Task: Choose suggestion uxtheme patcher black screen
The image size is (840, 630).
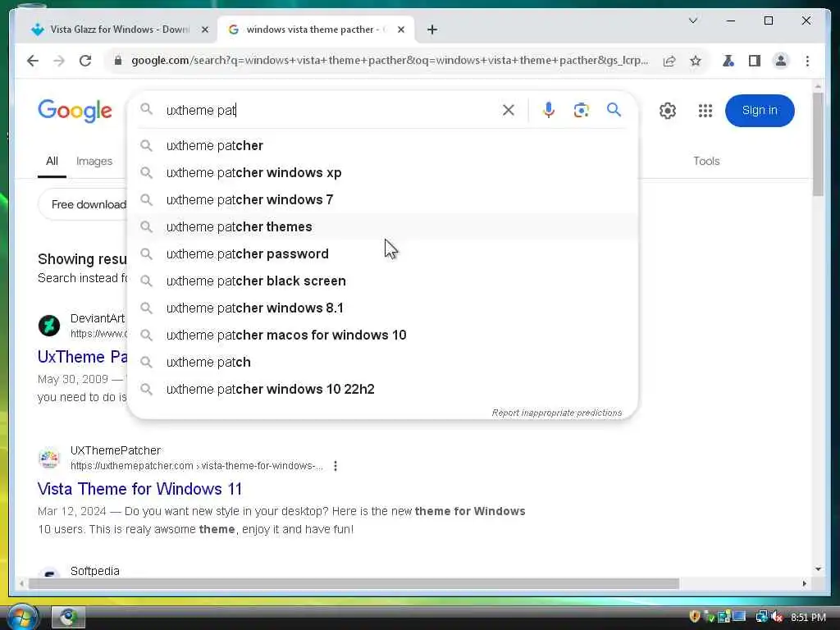Action: (x=384, y=281)
